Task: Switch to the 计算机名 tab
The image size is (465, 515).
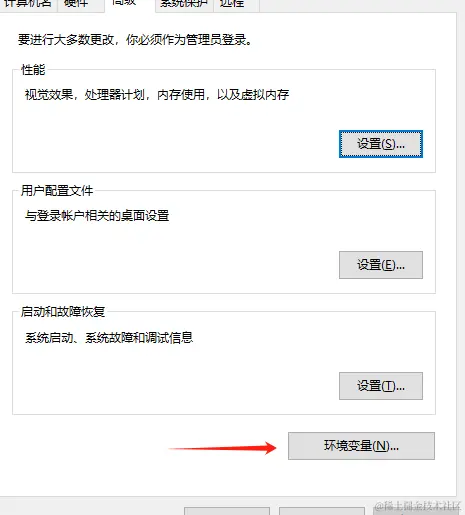Action: point(28,5)
